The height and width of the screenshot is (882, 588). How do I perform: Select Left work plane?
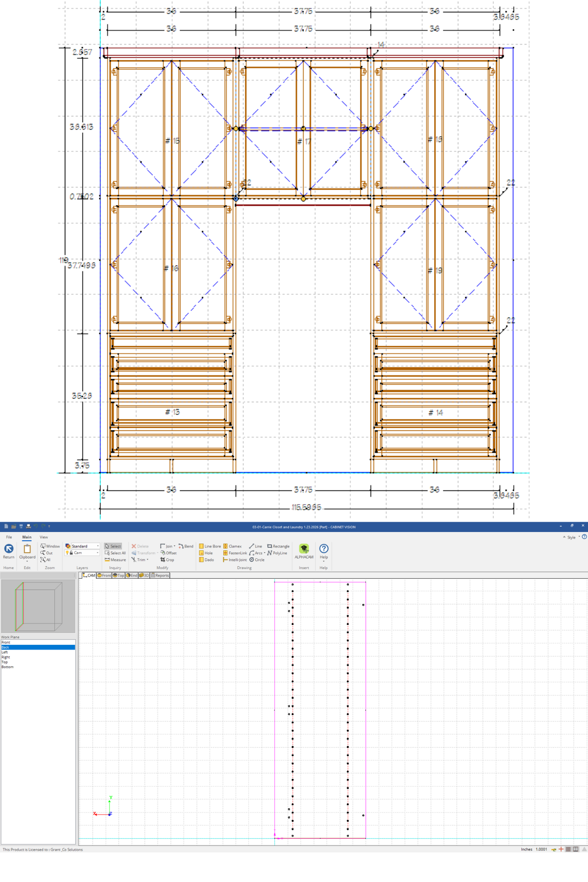click(38, 652)
